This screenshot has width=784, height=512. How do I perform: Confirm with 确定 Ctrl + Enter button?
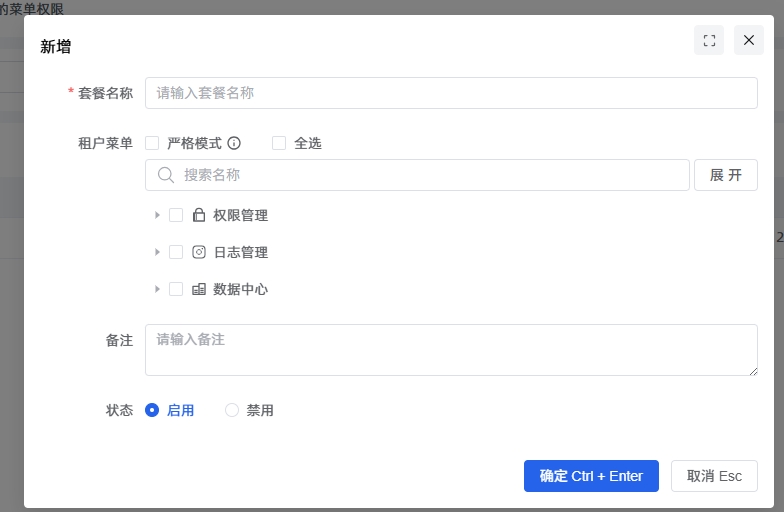[x=591, y=476]
